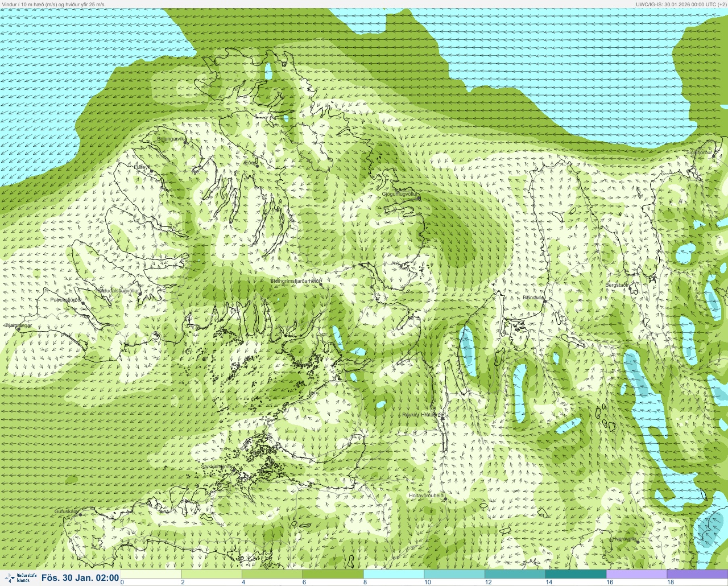Click the legend value 8
This screenshot has width=728, height=586.
pyautogui.click(x=365, y=582)
